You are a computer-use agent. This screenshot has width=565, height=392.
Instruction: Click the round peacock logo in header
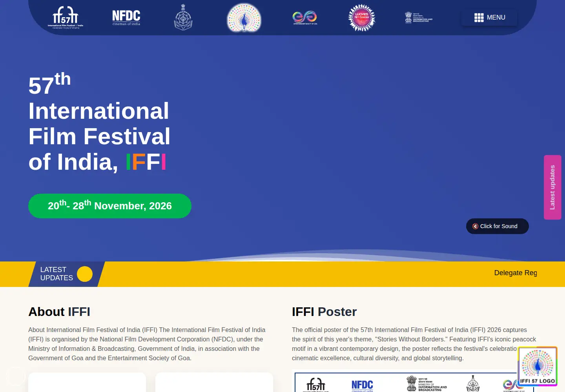pyautogui.click(x=244, y=18)
